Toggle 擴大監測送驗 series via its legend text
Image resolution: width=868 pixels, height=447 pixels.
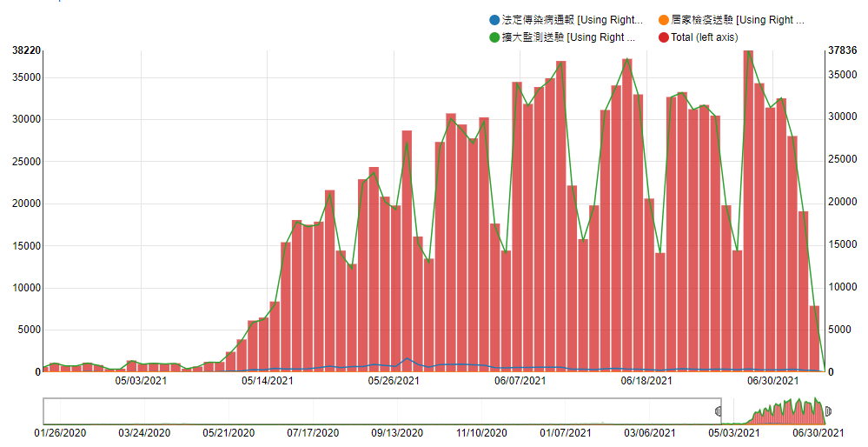(x=569, y=37)
